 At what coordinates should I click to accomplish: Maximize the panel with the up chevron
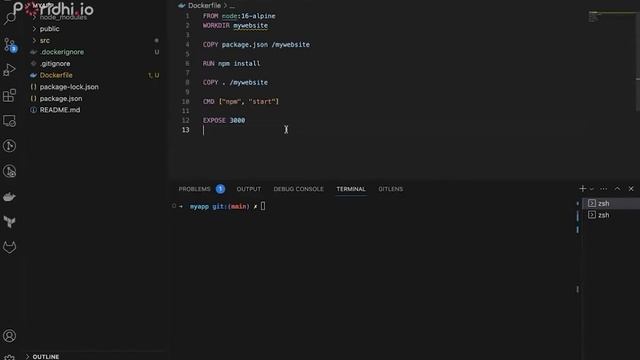coord(617,189)
